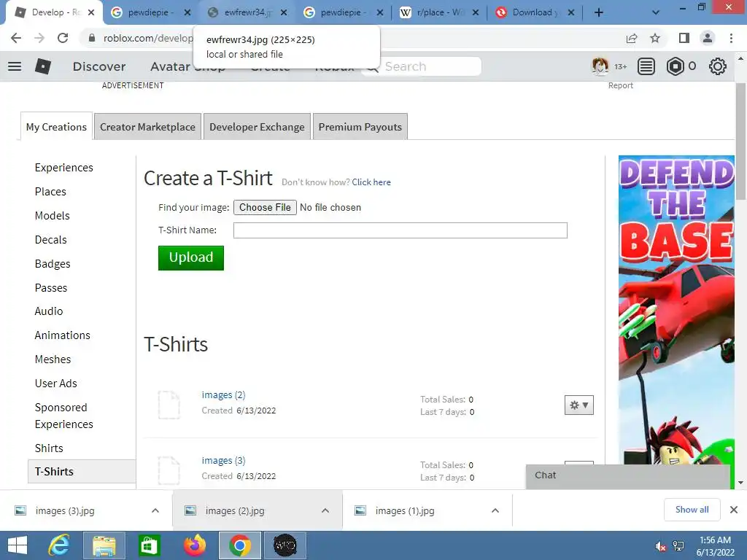Image resolution: width=747 pixels, height=560 pixels.
Task: Click the green Upload button
Action: [x=191, y=257]
